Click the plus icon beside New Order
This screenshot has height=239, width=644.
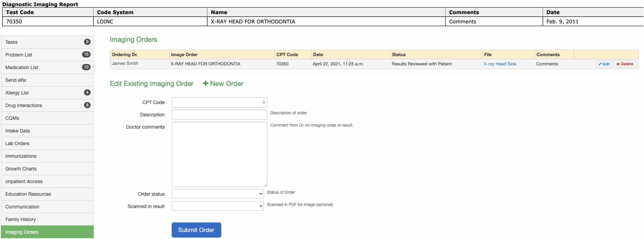point(206,83)
